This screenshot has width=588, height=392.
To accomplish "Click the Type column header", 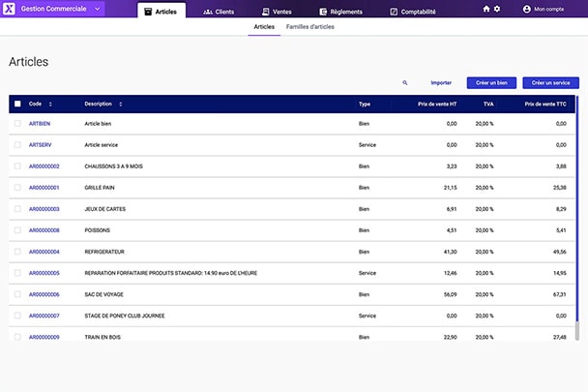I will point(365,104).
